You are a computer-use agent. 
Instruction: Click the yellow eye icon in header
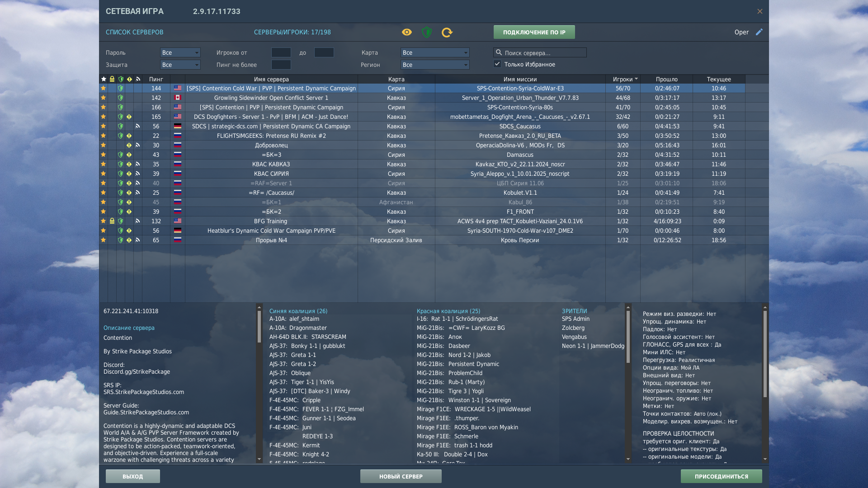tap(406, 32)
